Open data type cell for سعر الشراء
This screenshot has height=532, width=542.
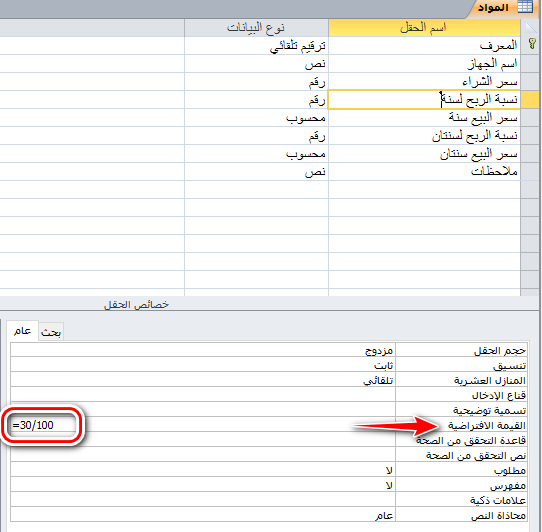[x=256, y=82]
